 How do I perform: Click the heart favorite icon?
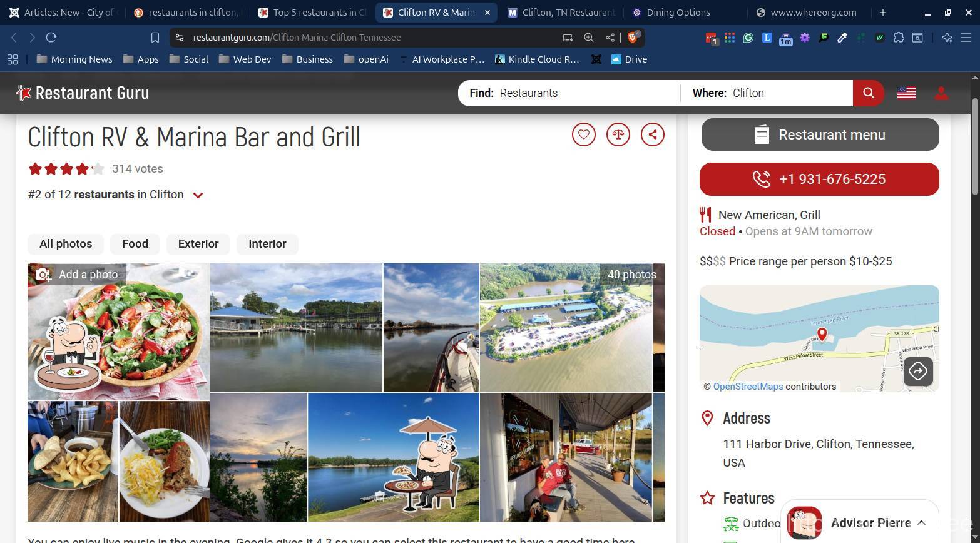click(583, 134)
